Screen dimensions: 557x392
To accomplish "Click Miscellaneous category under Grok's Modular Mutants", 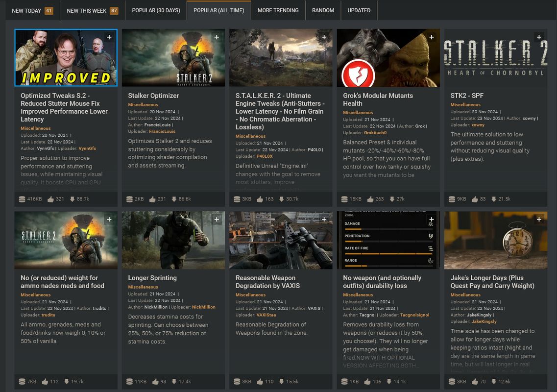I will coord(358,113).
